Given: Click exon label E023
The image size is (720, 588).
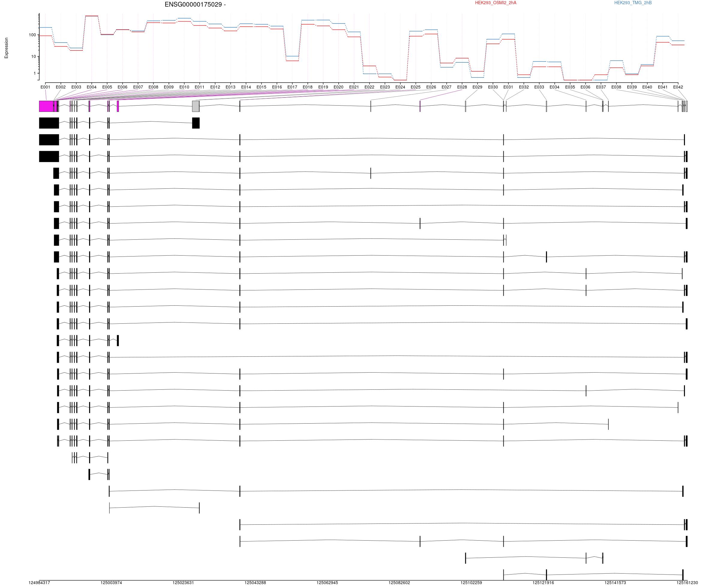Looking at the screenshot, I should point(385,87).
